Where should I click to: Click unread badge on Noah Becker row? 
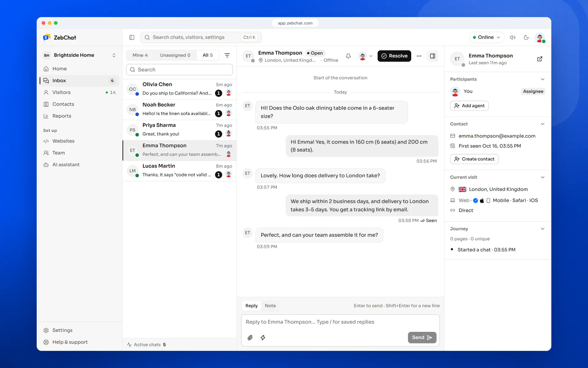pos(218,113)
